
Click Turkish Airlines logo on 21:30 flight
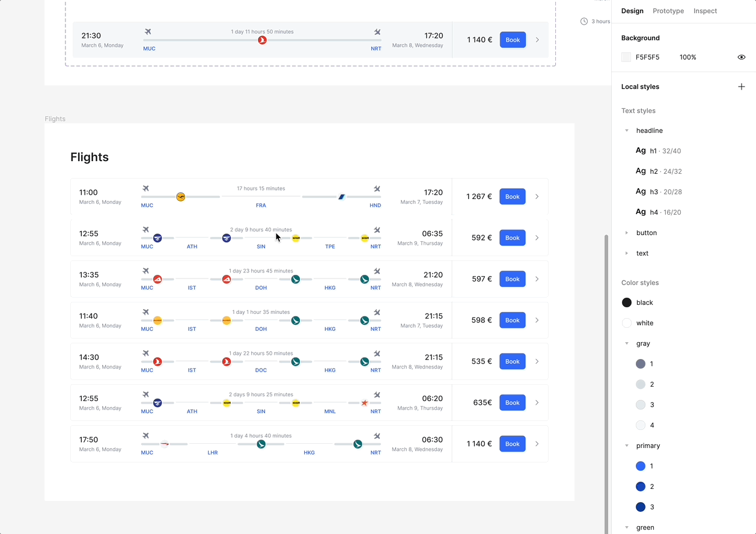click(262, 40)
